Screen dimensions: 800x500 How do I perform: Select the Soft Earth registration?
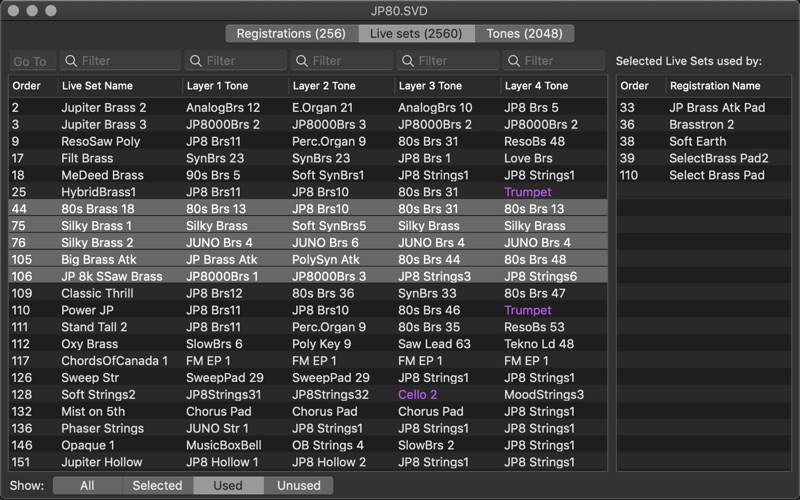click(x=704, y=141)
